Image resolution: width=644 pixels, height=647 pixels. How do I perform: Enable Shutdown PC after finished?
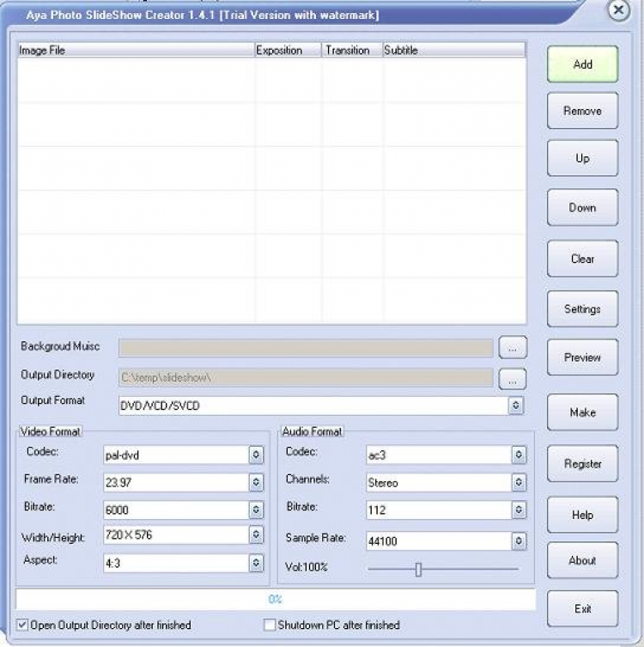pyautogui.click(x=270, y=625)
